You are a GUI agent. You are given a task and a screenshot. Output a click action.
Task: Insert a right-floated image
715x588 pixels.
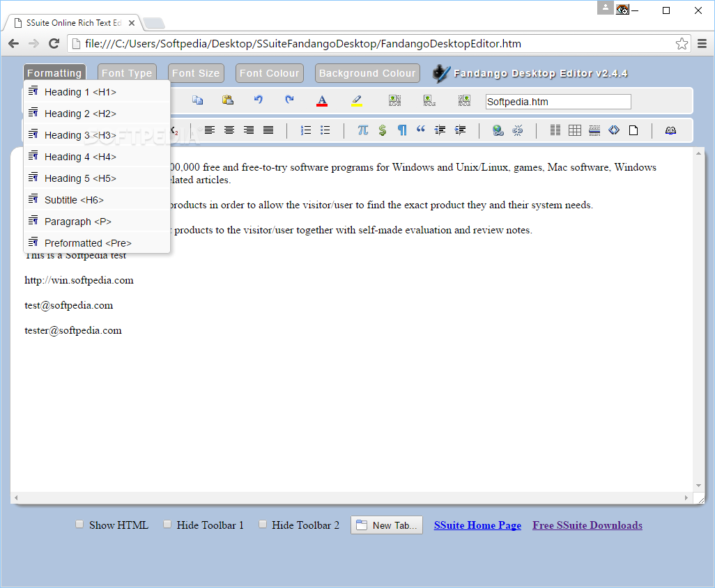464,100
